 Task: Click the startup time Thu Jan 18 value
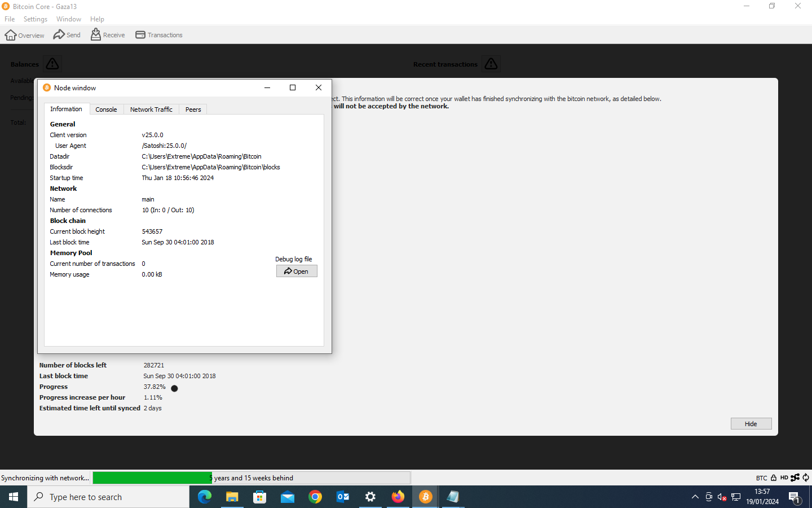coord(178,178)
